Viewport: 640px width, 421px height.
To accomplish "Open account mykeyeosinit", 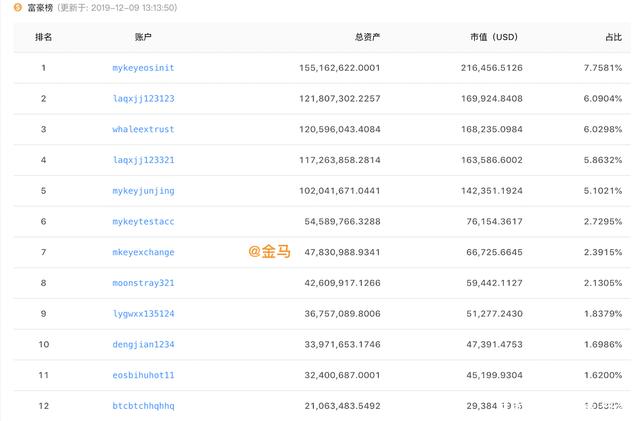I will (143, 68).
